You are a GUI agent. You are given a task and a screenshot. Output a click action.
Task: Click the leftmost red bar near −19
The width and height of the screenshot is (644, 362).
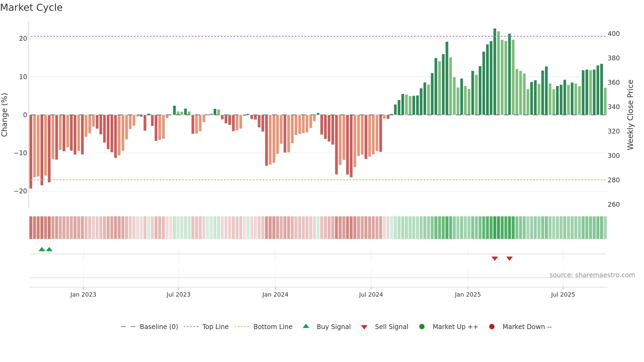(31, 152)
